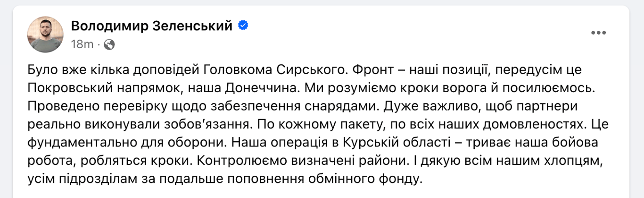Viewport: 644px width, 198px height.
Task: Click the globe public audience icon
Action: pos(109,45)
